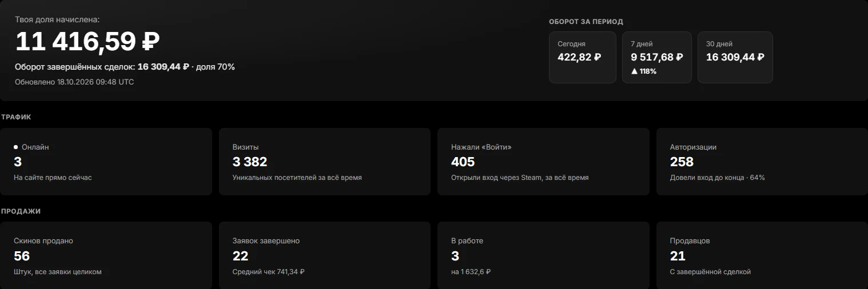Click the Продавцов card title

pyautogui.click(x=690, y=241)
